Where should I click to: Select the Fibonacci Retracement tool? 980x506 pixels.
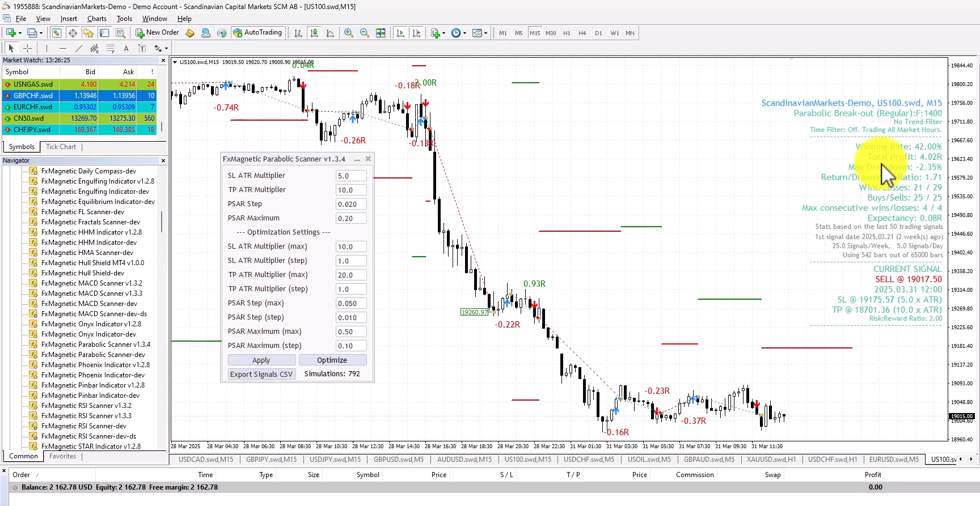111,49
